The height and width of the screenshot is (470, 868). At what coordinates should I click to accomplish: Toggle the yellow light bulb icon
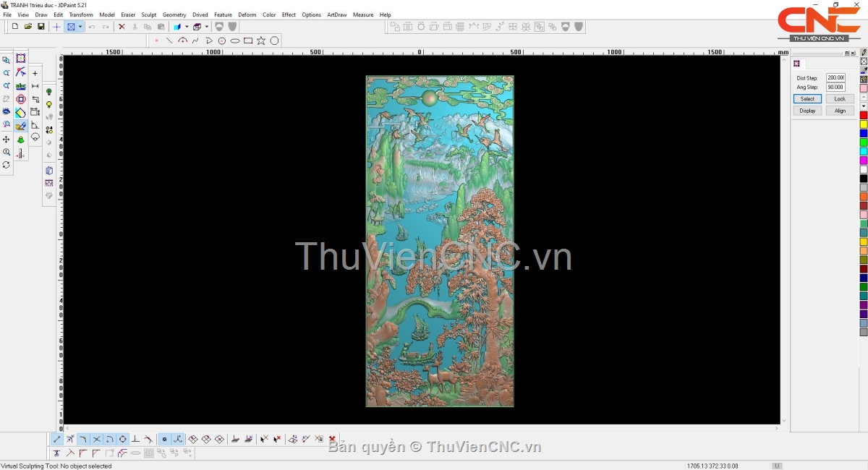[x=49, y=105]
